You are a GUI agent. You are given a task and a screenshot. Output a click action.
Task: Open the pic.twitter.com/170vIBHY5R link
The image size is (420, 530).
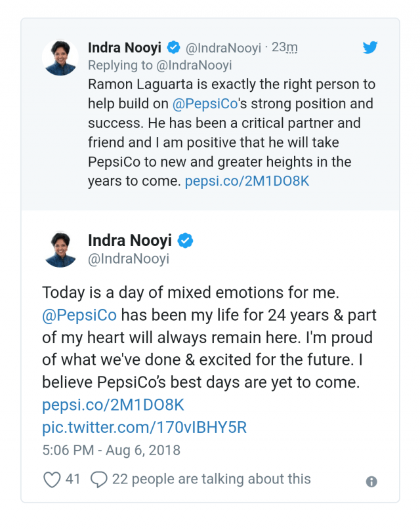pyautogui.click(x=144, y=428)
